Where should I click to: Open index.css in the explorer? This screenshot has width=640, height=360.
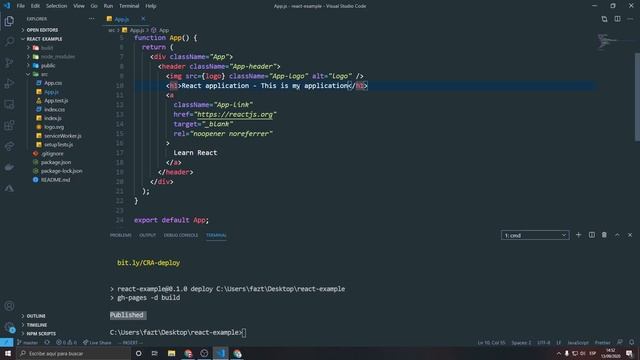[x=54, y=109]
